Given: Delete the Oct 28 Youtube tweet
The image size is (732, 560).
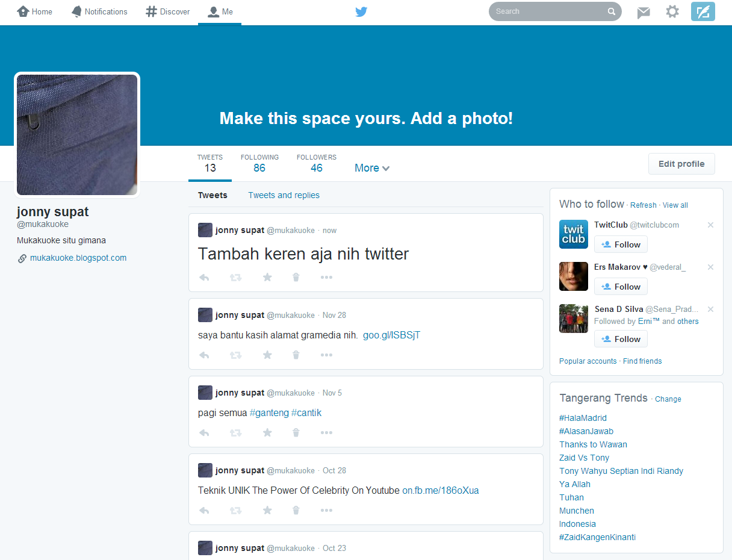Looking at the screenshot, I should [x=296, y=510].
